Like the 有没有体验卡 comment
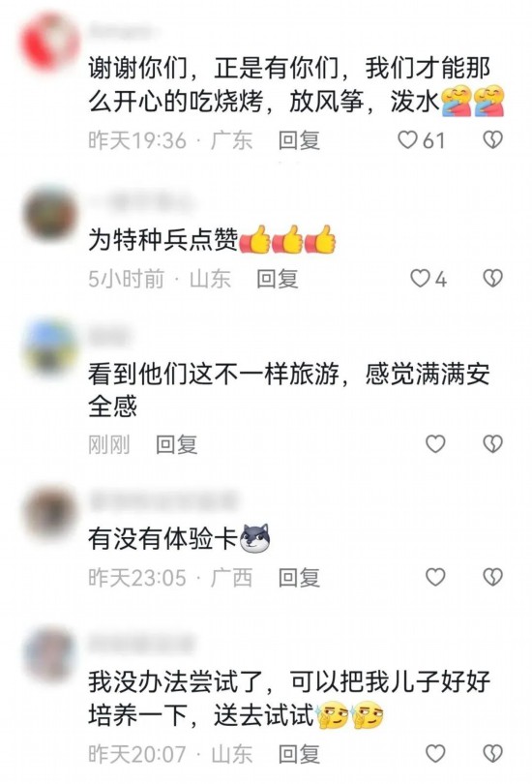532x784 pixels. [435, 578]
